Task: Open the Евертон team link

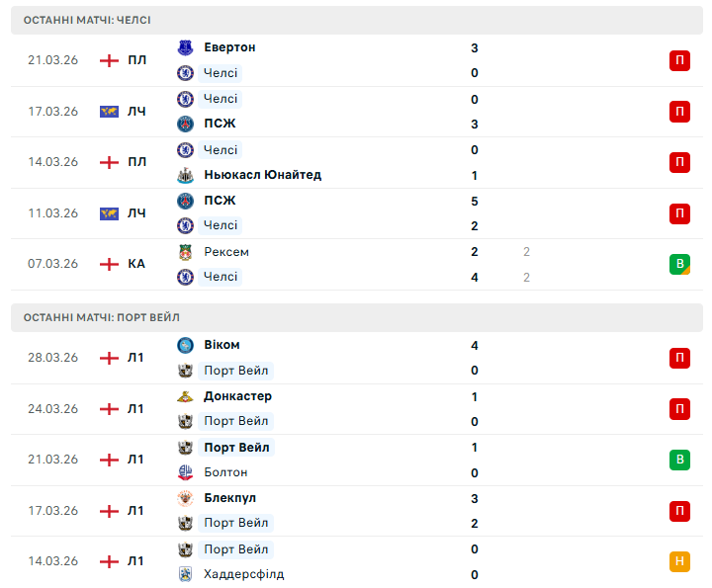Action: [229, 47]
